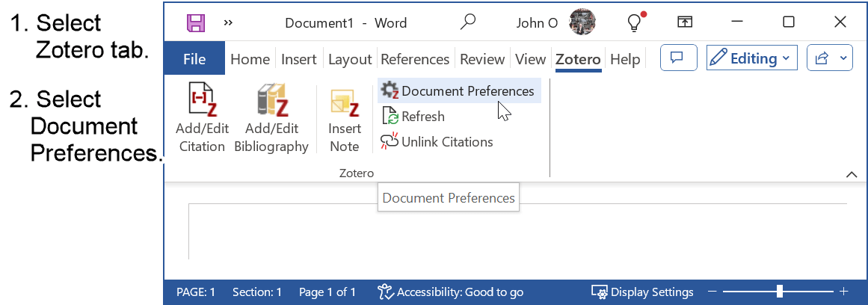Collapse the ribbon with the caret

coord(851,174)
